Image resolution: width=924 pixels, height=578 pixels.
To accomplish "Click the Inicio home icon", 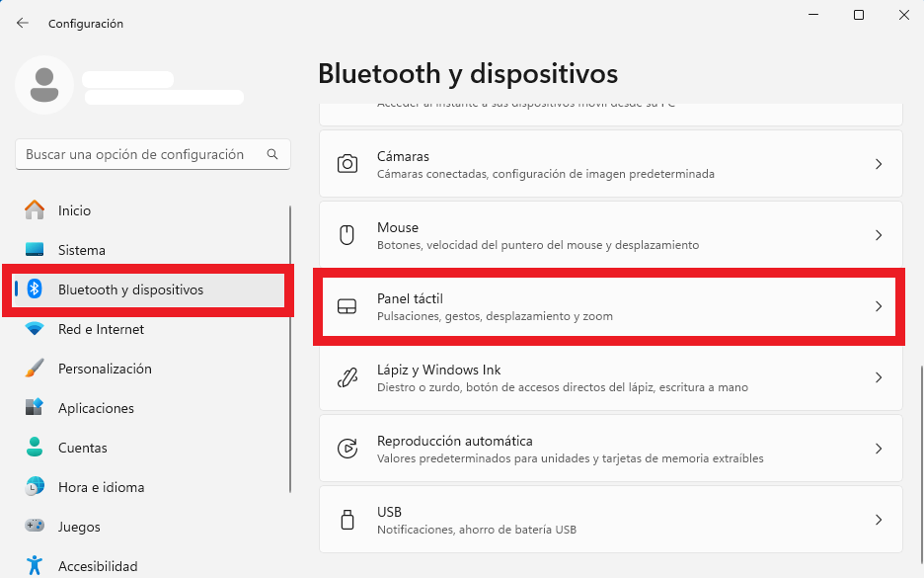I will (35, 210).
